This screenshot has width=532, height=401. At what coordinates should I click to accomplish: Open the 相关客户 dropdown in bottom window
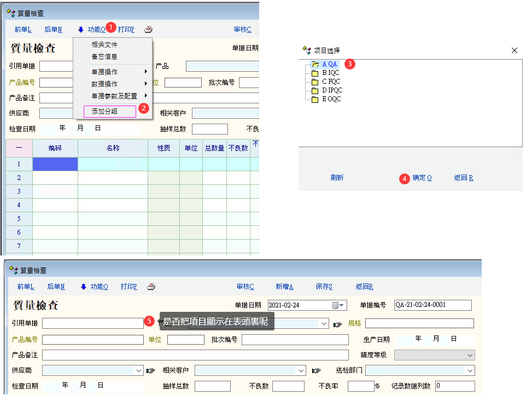click(301, 370)
